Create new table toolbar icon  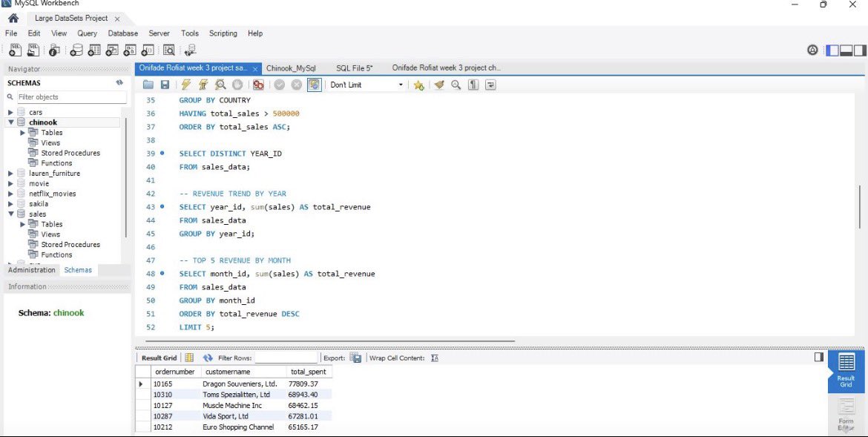point(94,50)
